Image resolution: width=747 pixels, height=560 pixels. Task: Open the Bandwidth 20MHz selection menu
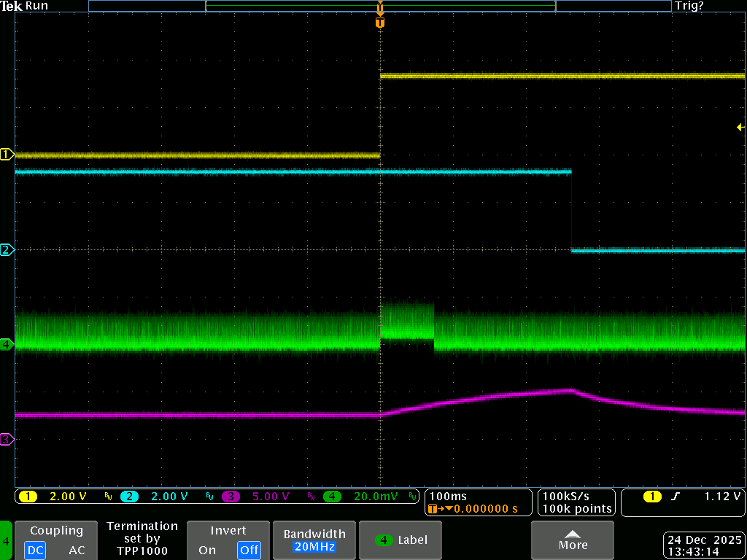pyautogui.click(x=314, y=540)
